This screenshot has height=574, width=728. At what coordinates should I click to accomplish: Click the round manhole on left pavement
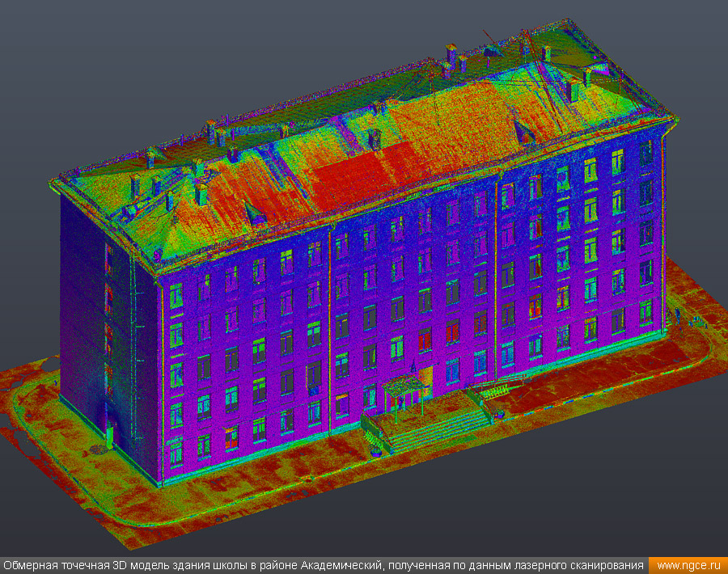[x=97, y=449]
